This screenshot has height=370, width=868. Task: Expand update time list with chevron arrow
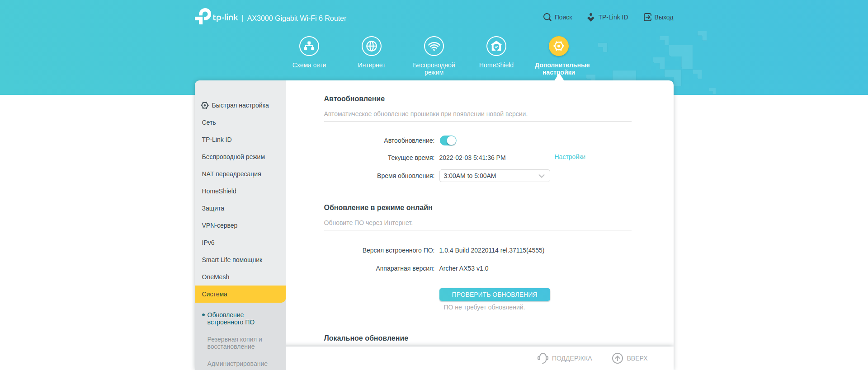point(542,176)
